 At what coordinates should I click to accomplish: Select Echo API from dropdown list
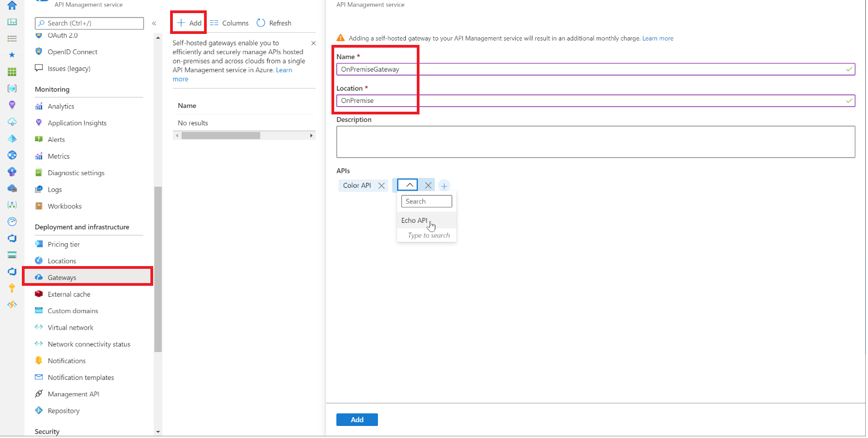[x=415, y=221]
